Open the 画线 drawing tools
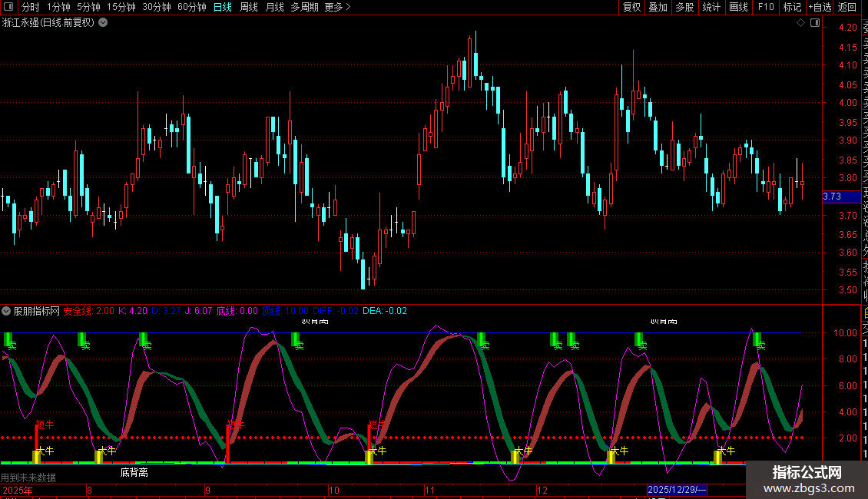The image size is (868, 499). (738, 8)
